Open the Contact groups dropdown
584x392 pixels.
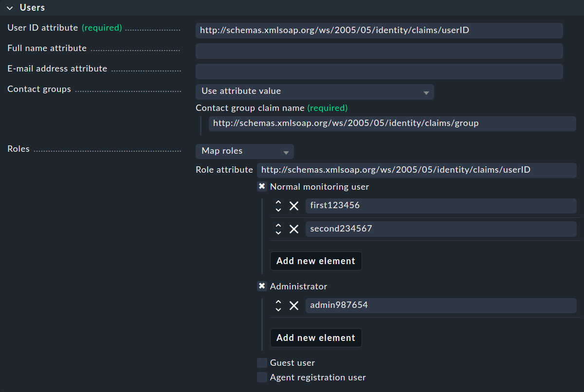click(x=314, y=91)
